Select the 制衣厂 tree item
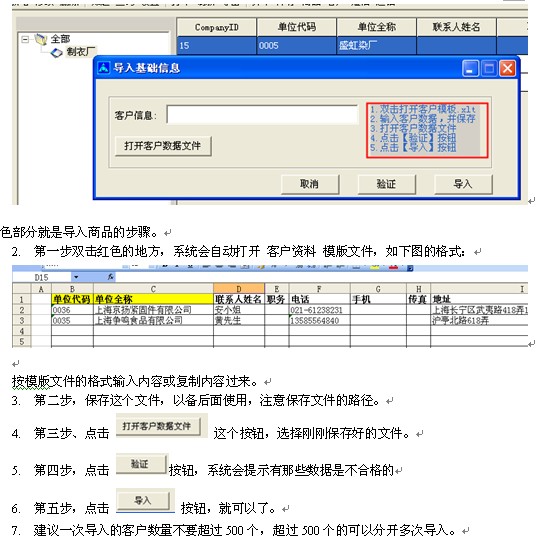Image resolution: width=544 pixels, height=552 pixels. tap(81, 52)
